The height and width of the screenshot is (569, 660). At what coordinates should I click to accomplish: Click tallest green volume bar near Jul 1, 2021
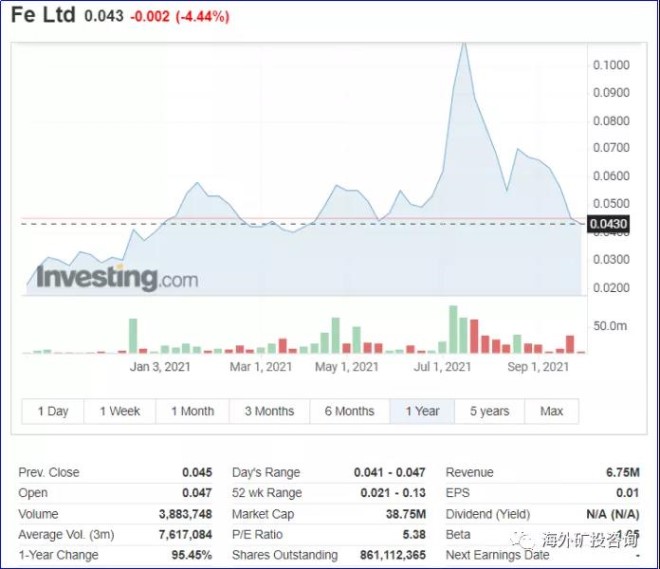coord(453,329)
